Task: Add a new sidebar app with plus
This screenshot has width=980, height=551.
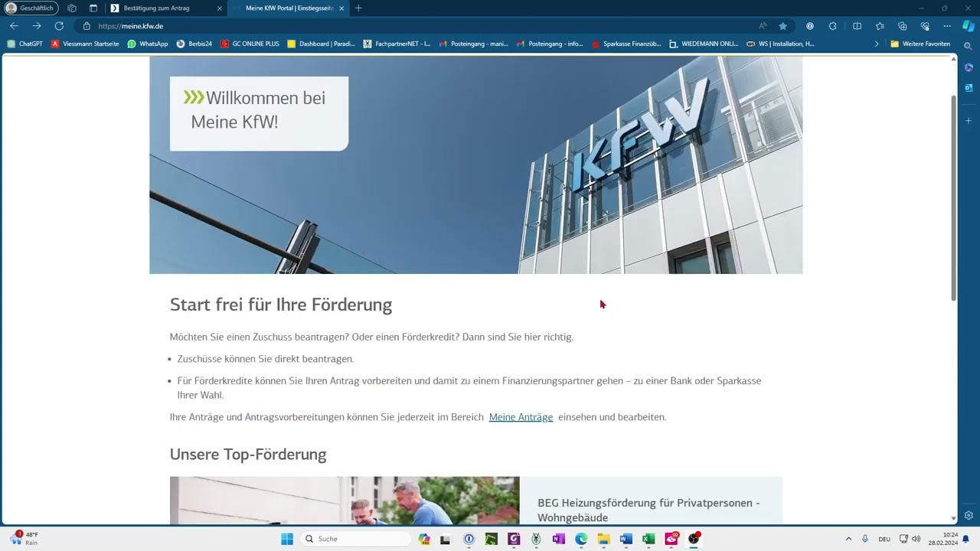Action: (x=969, y=121)
